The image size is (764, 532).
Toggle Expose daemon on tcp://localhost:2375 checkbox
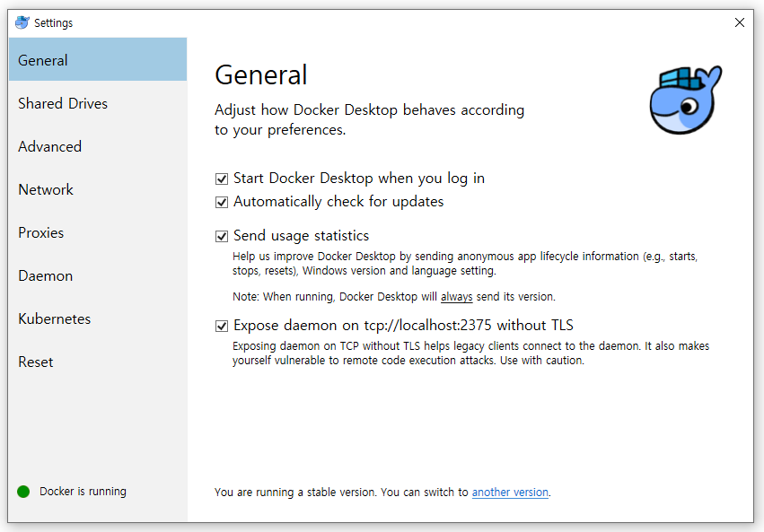(222, 326)
